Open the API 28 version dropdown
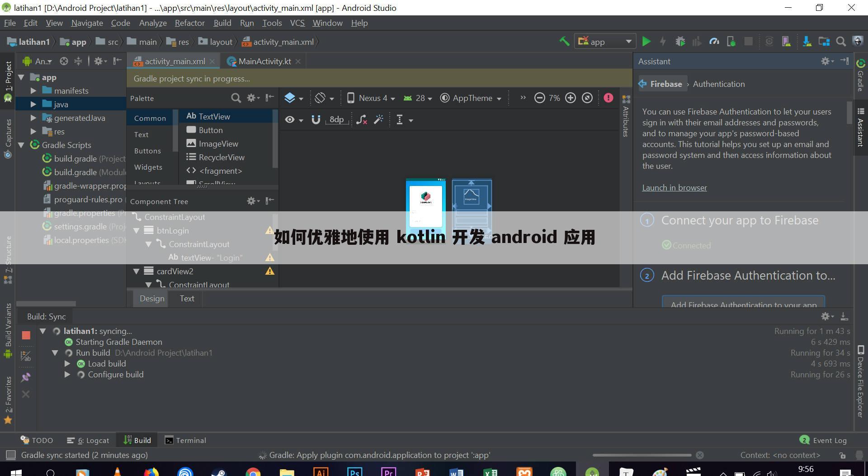This screenshot has height=476, width=868. pyautogui.click(x=418, y=98)
